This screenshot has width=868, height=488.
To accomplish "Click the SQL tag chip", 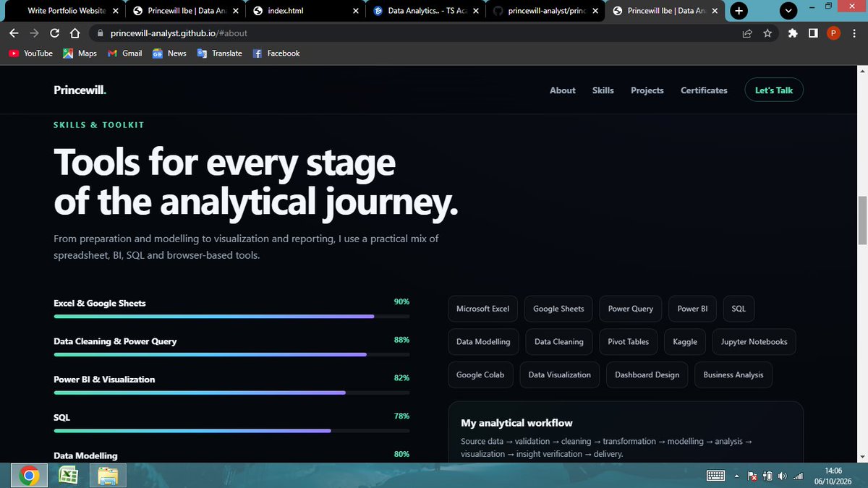I will point(739,309).
